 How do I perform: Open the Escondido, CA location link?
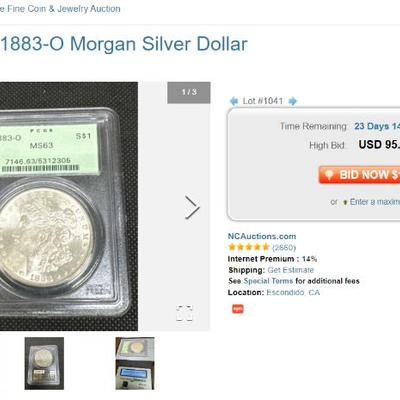293,292
